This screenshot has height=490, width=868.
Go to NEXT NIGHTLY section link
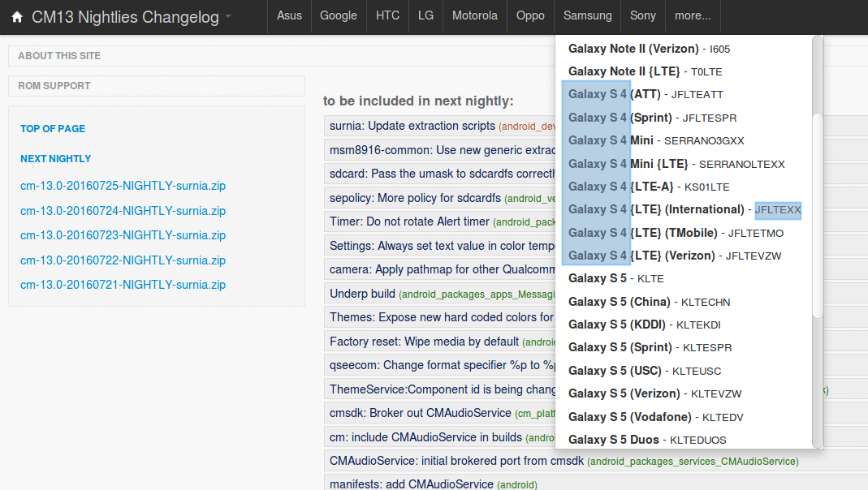coord(55,159)
